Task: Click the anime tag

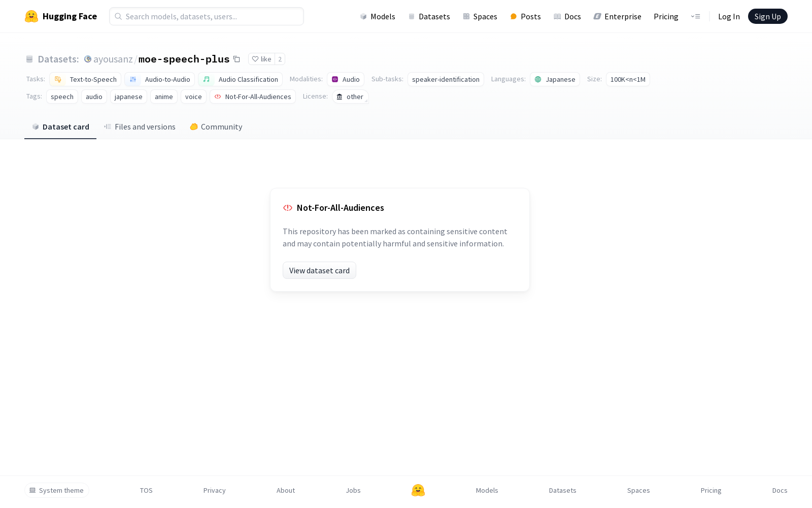Action: point(164,97)
